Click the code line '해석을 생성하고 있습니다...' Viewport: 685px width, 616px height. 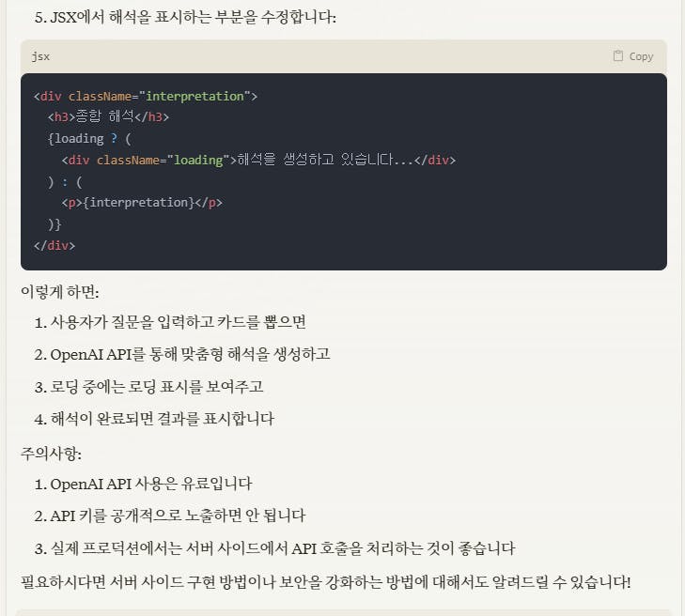point(258,160)
